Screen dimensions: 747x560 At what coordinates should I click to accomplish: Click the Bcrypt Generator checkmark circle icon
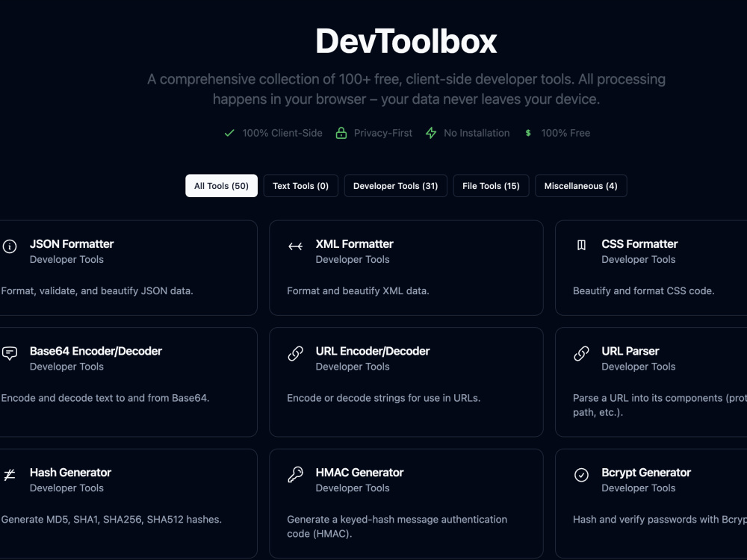coord(581,475)
